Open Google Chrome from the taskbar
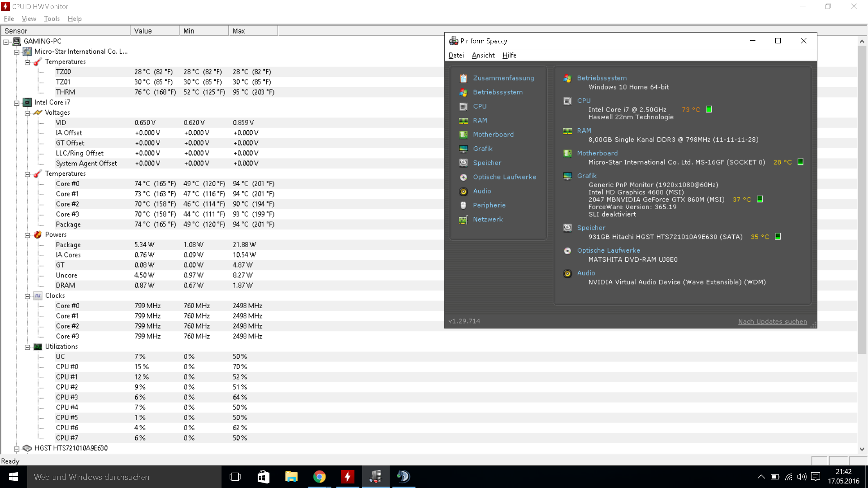Viewport: 868px width, 488px height. 319,477
